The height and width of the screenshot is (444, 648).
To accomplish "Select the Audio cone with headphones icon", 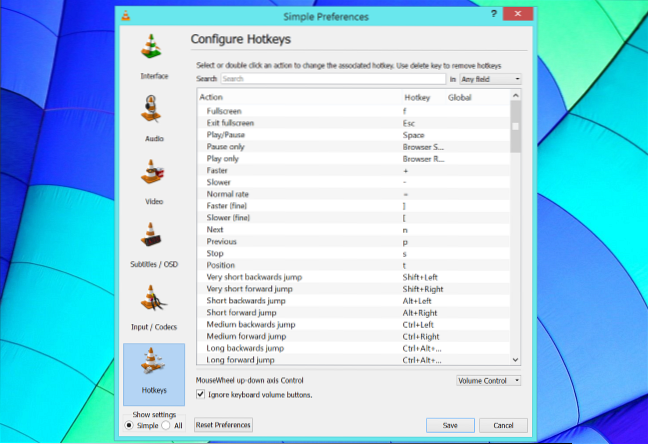I will (x=153, y=110).
